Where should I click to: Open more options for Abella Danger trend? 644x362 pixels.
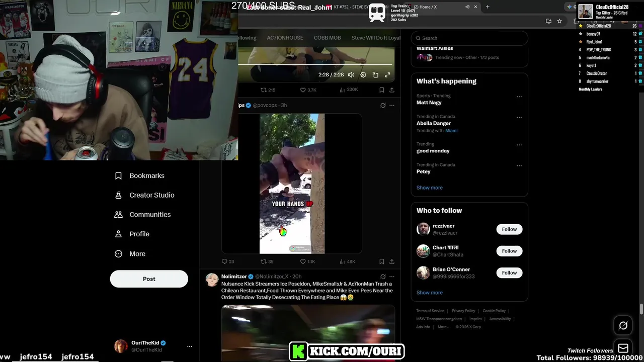point(519,117)
